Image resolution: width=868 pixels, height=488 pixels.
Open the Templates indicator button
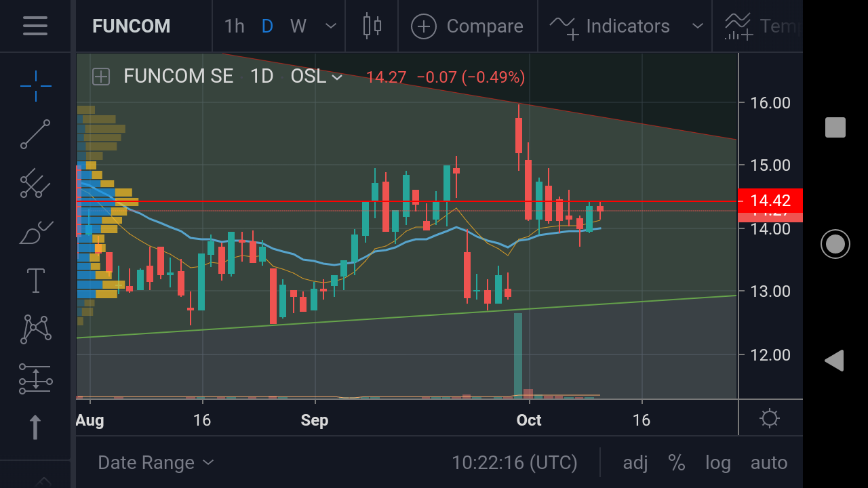point(763,26)
